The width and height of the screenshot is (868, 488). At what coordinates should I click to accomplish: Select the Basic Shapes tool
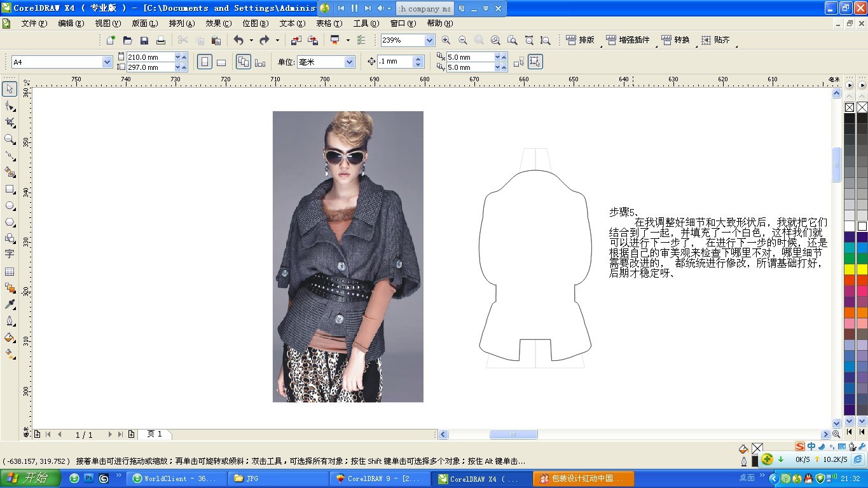pos(10,238)
